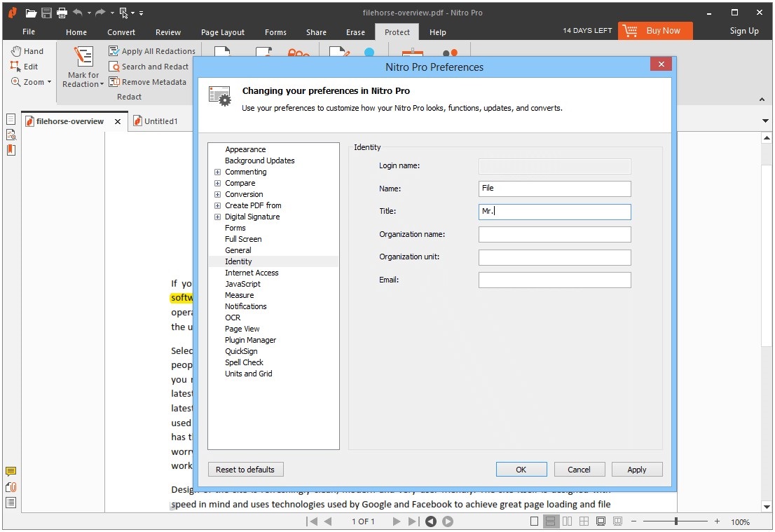
Task: Expand the Compare preferences node
Action: (217, 184)
